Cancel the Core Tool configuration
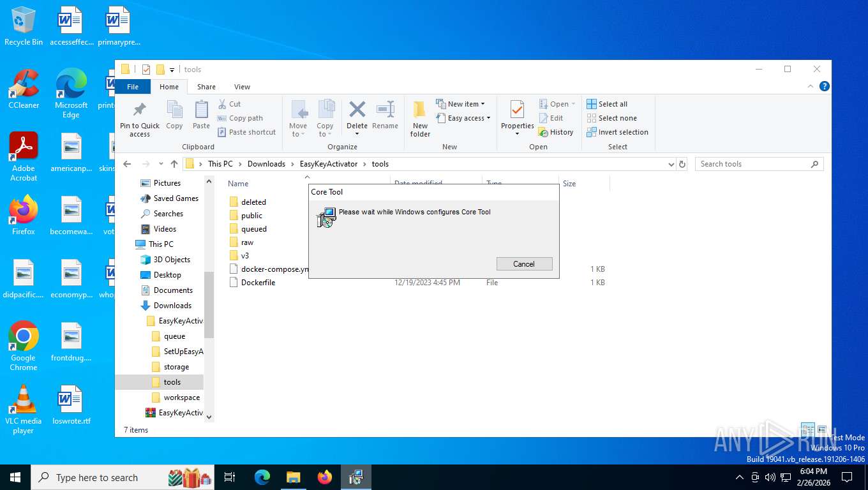This screenshot has width=868, height=490. 524,264
